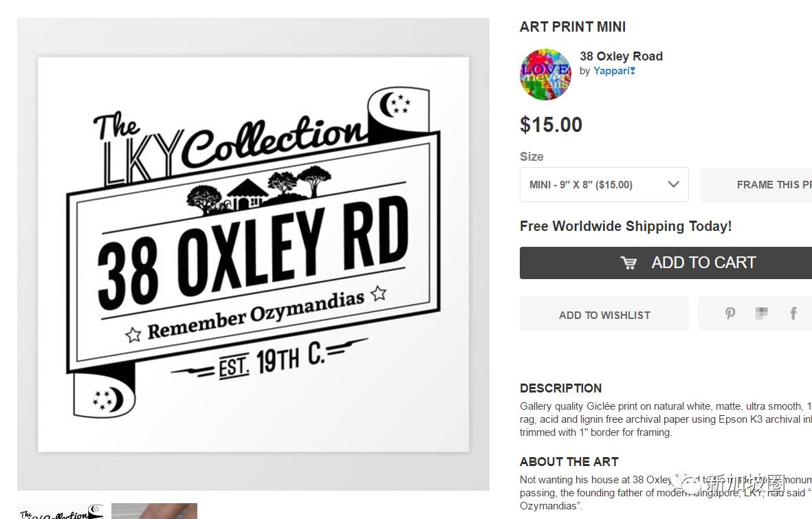The width and height of the screenshot is (812, 519).
Task: Open the MINI 9" X 8" size selector
Action: click(604, 184)
